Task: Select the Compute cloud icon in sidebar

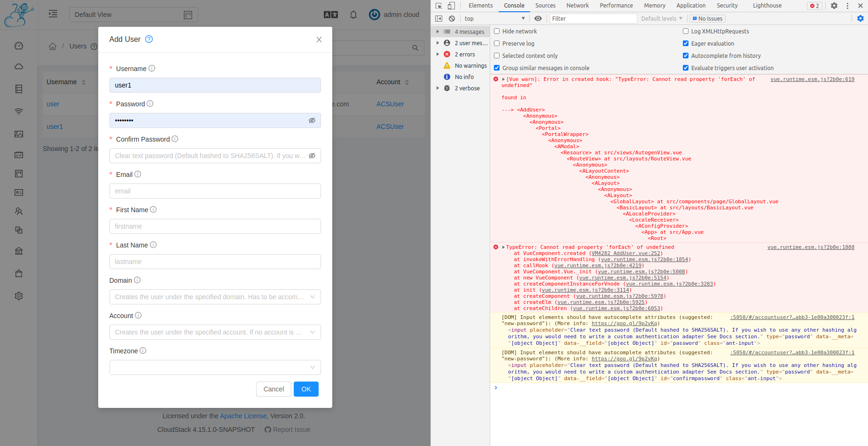Action: (19, 66)
